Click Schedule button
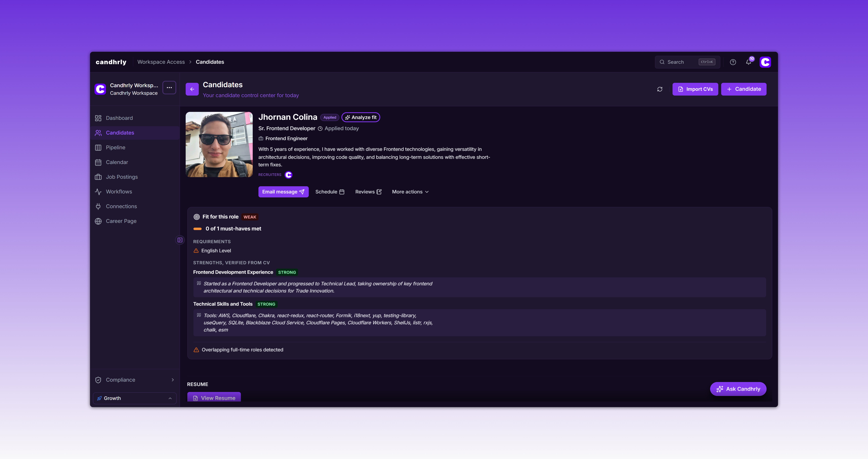Image resolution: width=868 pixels, height=459 pixels. point(330,192)
